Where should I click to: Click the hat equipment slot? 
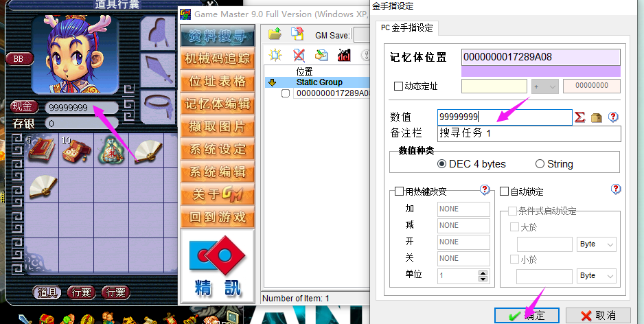(158, 33)
